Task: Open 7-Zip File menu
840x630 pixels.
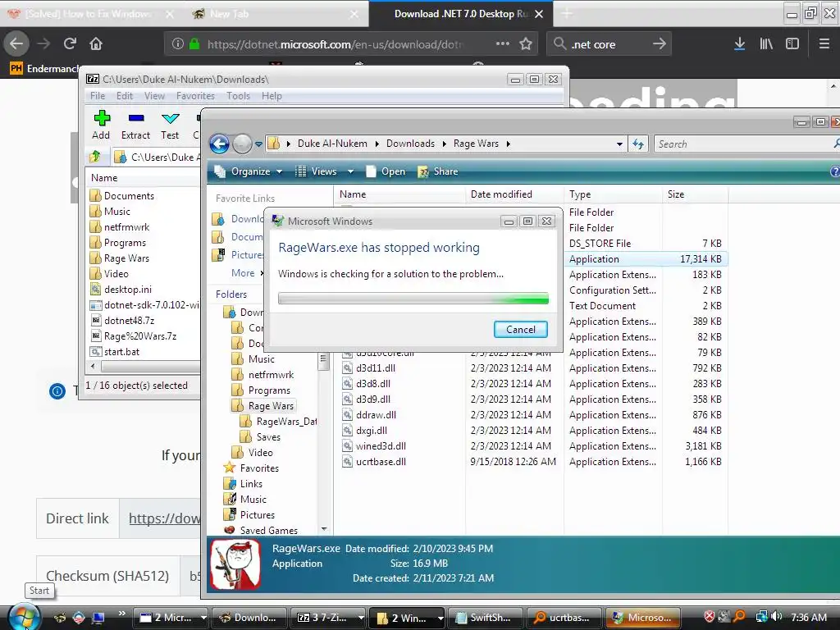Action: tap(98, 96)
